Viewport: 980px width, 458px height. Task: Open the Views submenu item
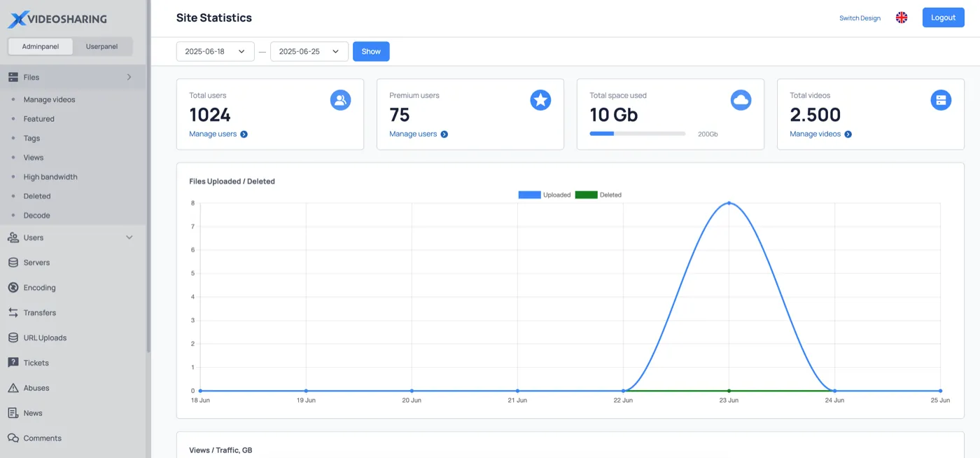[33, 158]
